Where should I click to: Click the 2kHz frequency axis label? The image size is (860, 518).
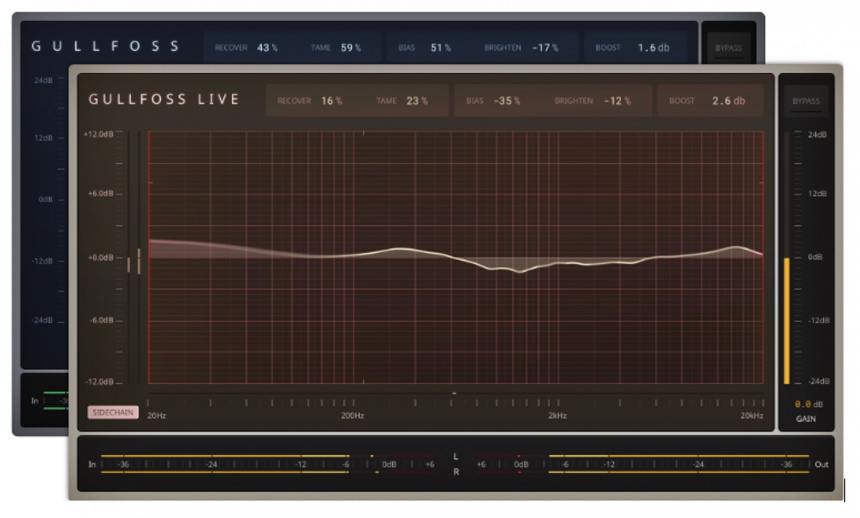[557, 416]
